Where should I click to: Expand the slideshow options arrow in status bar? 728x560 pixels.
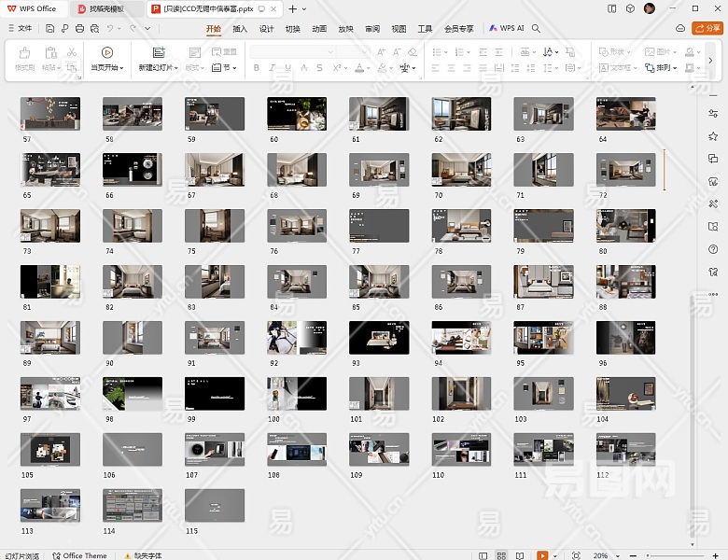[556, 555]
